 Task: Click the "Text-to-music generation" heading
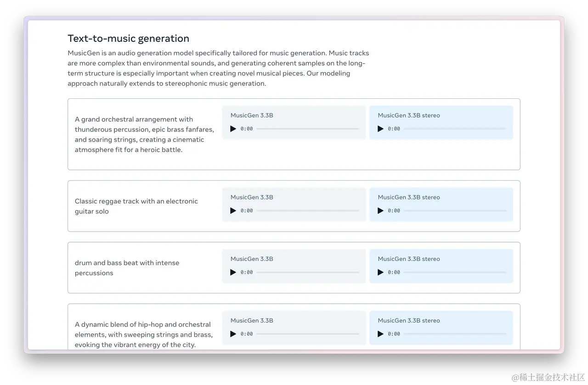pos(128,39)
